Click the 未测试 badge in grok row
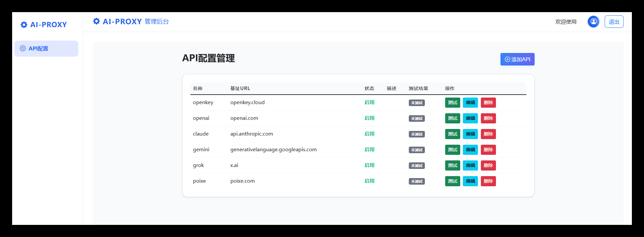 (417, 166)
